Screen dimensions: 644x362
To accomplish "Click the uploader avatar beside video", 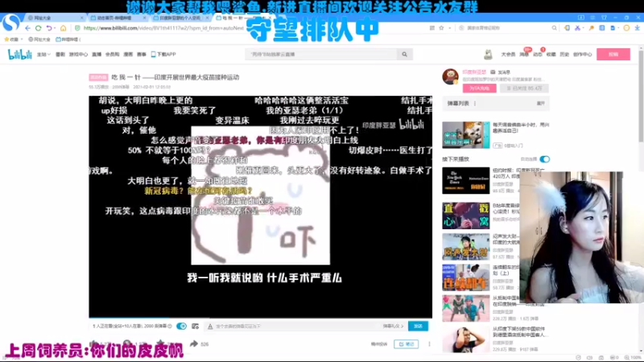I will coord(450,76).
